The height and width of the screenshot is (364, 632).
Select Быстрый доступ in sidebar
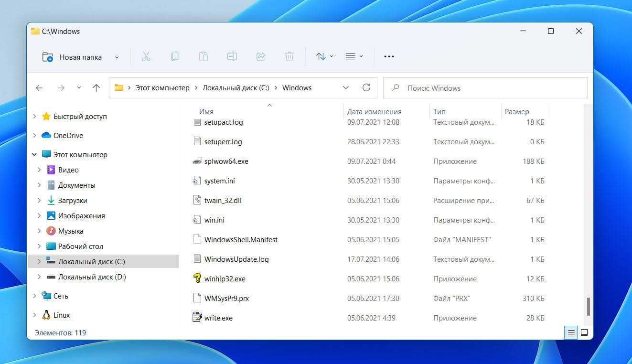[x=80, y=116]
